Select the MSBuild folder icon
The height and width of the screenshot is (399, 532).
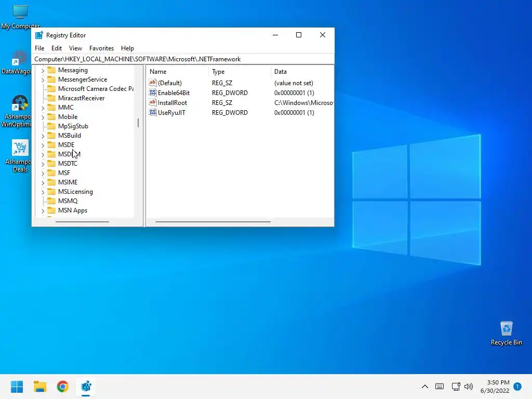point(51,136)
